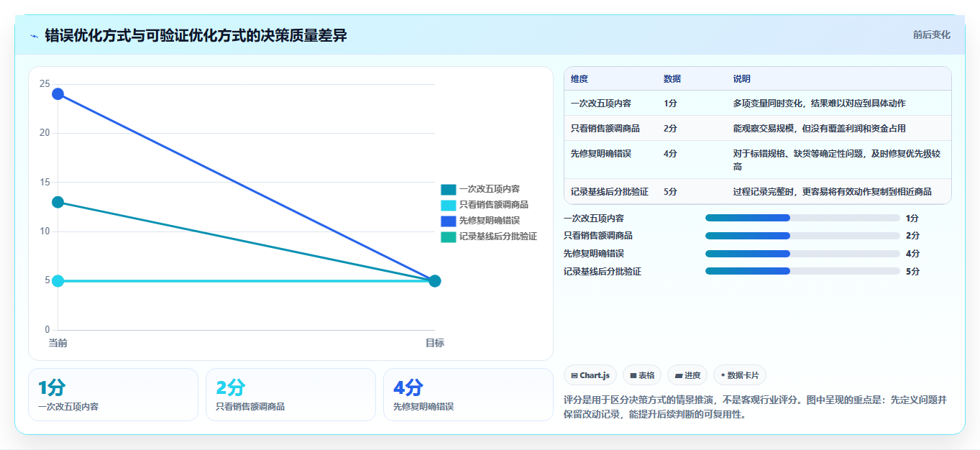Toggle the 先修复明确错误 legend entry in chart
The width and height of the screenshot is (980, 450).
click(x=480, y=221)
